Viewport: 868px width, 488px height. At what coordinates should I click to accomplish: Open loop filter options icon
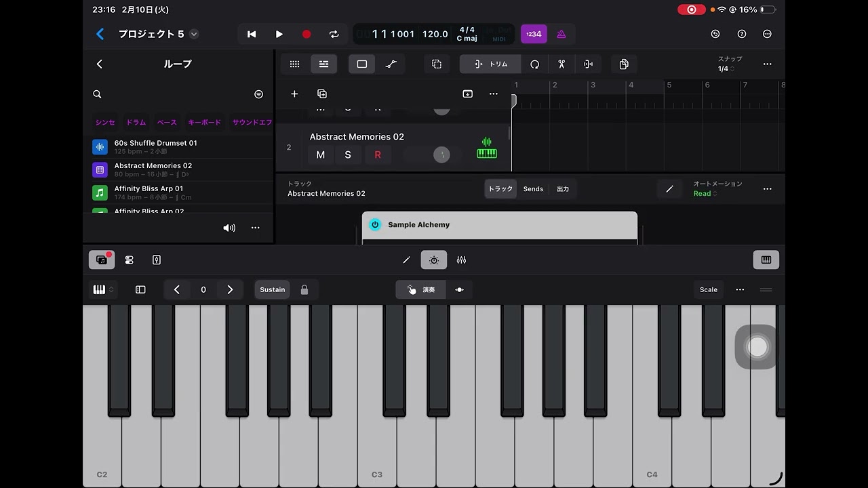258,94
